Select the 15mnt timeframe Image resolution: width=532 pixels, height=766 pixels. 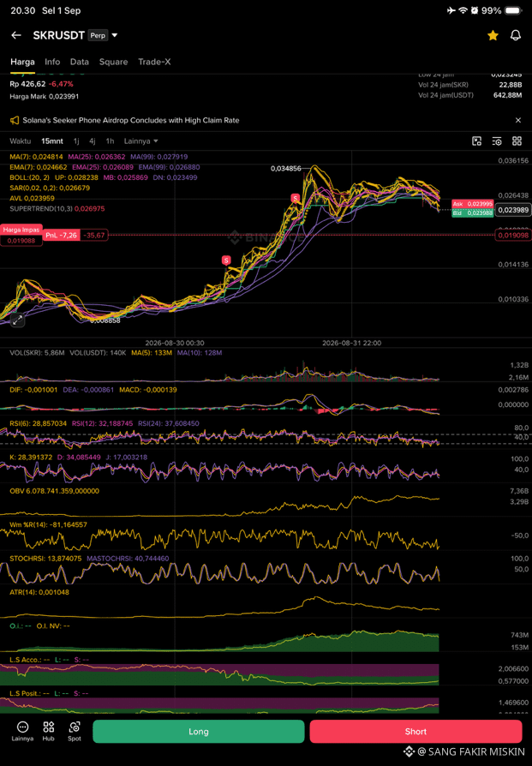51,141
